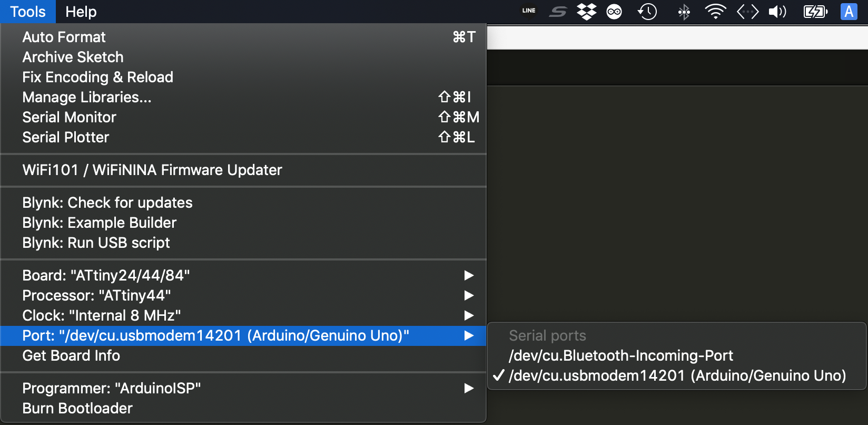Viewport: 868px width, 425px height.
Task: Click Burn Bootloader
Action: coord(77,408)
